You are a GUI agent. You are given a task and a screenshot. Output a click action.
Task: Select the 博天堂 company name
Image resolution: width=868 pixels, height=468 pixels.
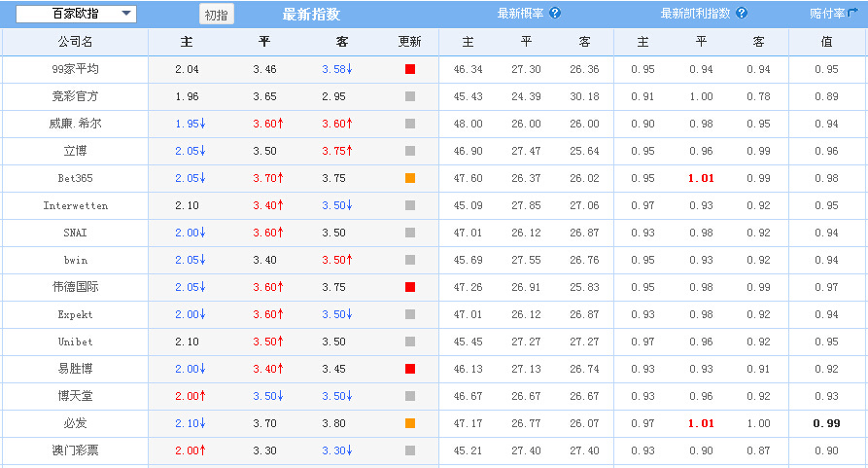pos(75,396)
